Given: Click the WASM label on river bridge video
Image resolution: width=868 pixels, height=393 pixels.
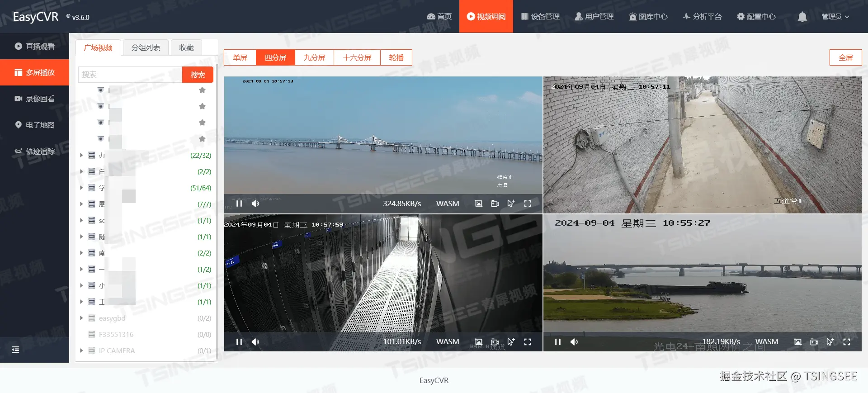Looking at the screenshot, I should point(767,341).
